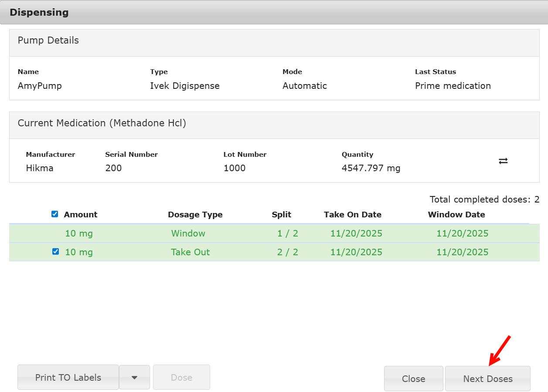Screen dimensions: 548x392
Task: Uncheck the Take Out dose row checkbox
Action: click(x=55, y=251)
